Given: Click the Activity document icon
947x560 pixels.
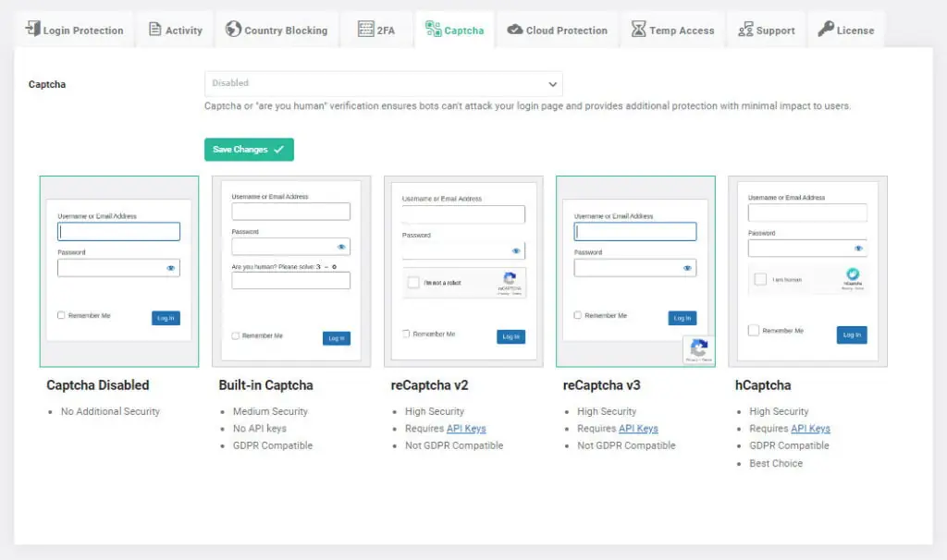Looking at the screenshot, I should (x=154, y=30).
